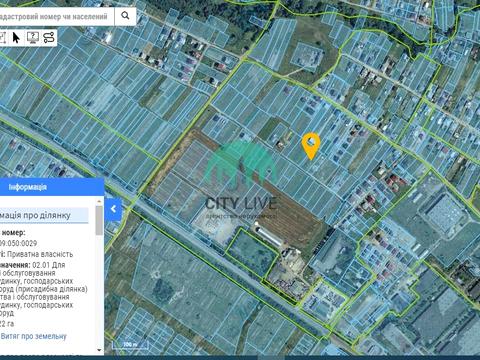Select the area measure tool left of the pointer
This screenshot has height=360, width=480.
coord(3,38)
